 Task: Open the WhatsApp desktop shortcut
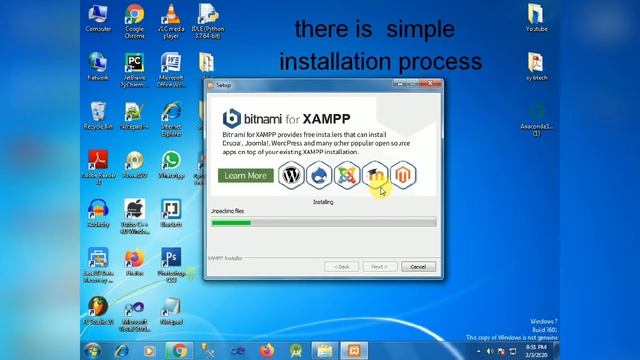pyautogui.click(x=171, y=164)
